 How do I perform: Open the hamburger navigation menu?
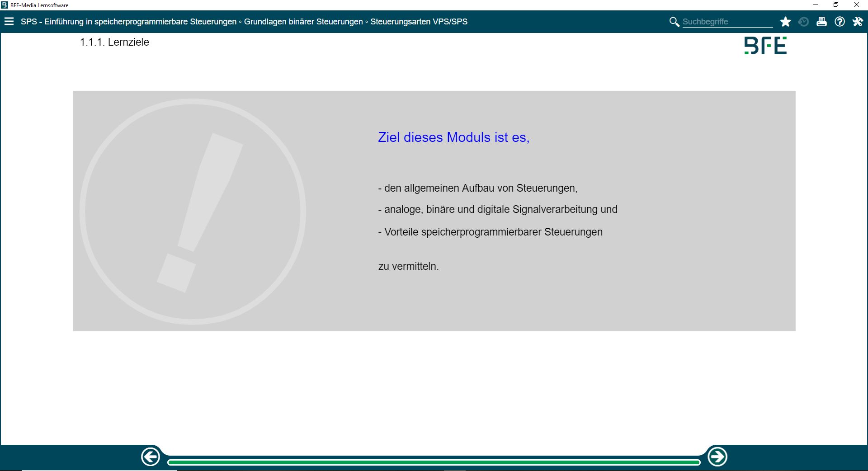click(9, 22)
